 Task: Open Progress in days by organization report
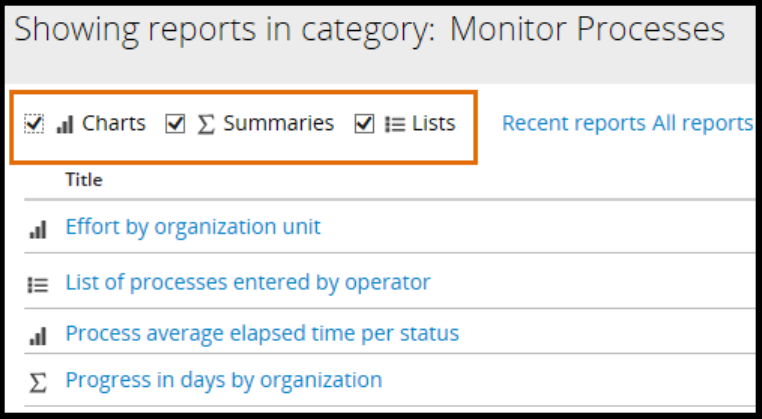tap(224, 380)
